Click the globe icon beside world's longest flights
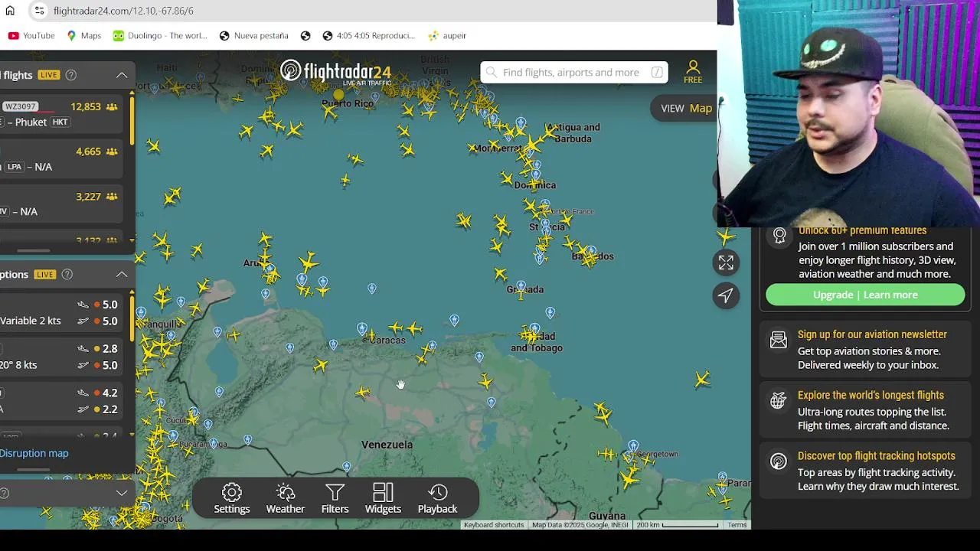Screen dimensions: 980x551 click(779, 400)
